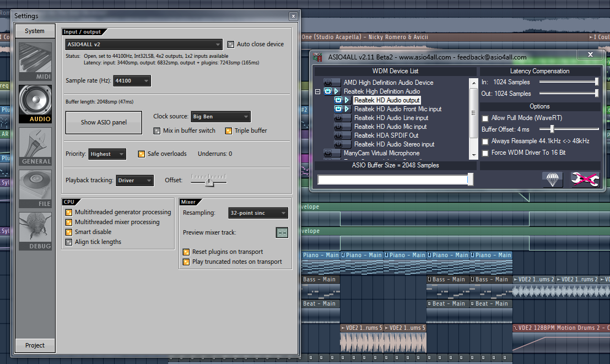Toggle Smart disable option

[x=69, y=232]
